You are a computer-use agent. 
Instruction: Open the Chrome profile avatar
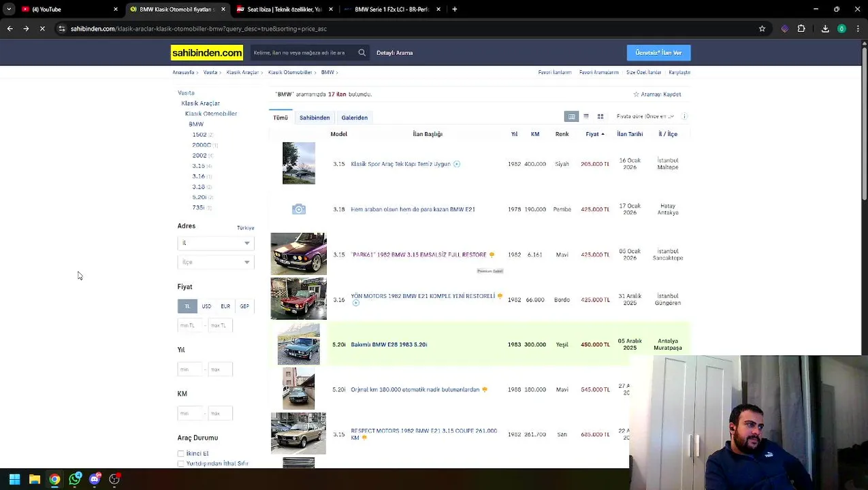pyautogui.click(x=841, y=29)
